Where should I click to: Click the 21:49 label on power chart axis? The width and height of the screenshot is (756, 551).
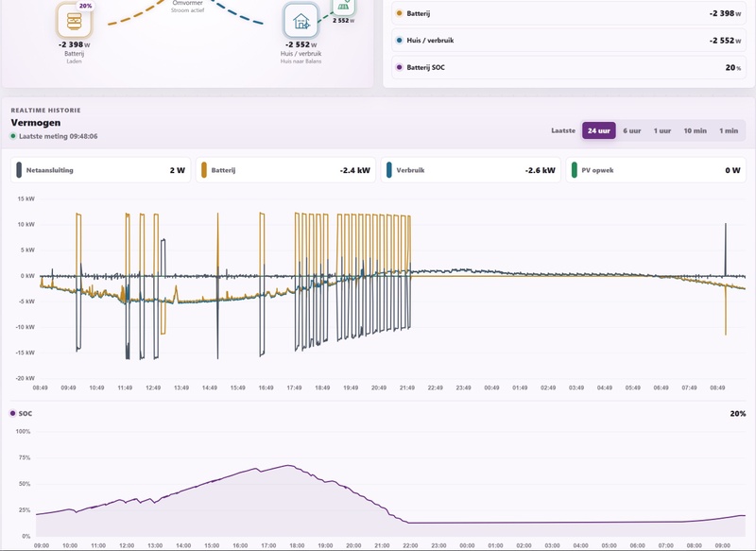407,387
